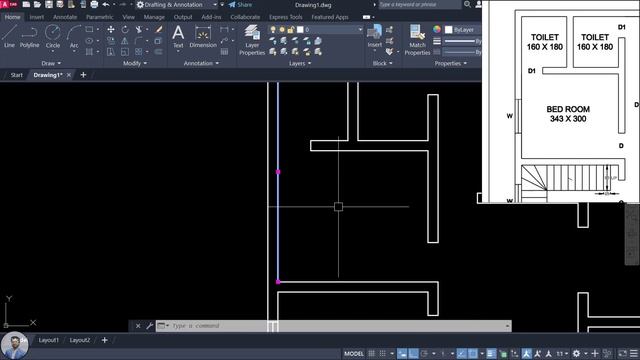
Task: Open the Insert ribbon tab
Action: point(37,17)
